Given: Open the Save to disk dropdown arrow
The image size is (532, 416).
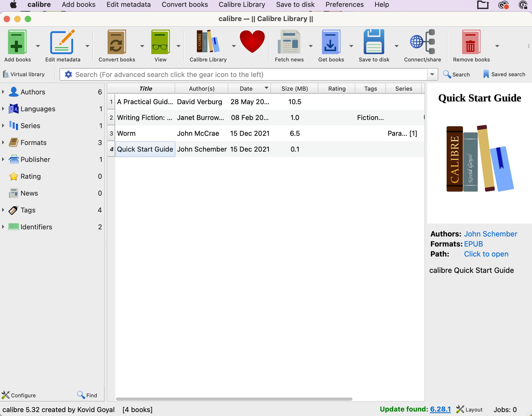Looking at the screenshot, I should click(x=397, y=46).
